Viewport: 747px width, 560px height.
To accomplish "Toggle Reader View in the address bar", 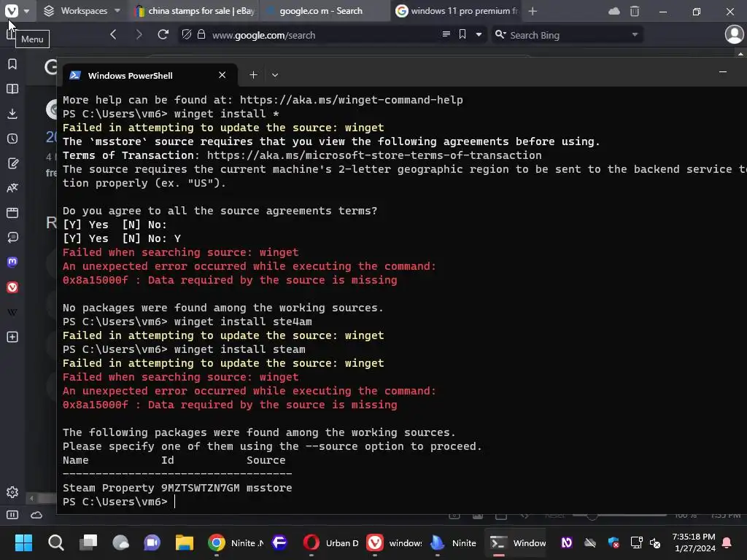I will pos(446,34).
